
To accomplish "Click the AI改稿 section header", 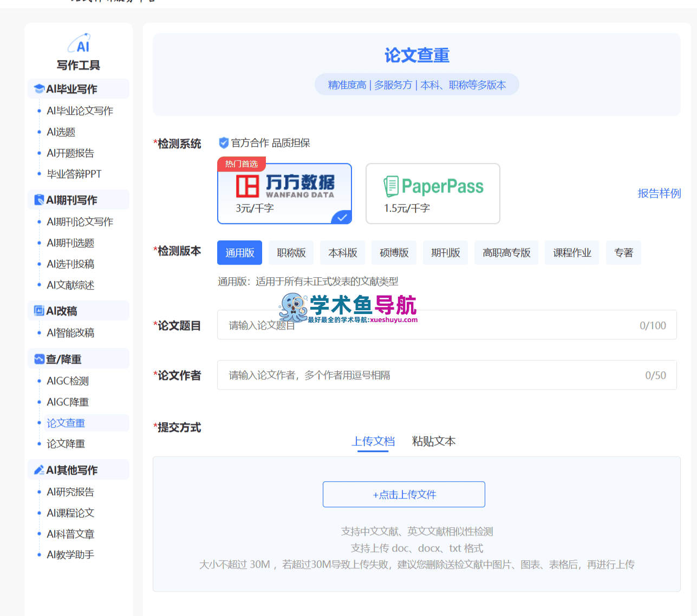I will click(x=79, y=311).
